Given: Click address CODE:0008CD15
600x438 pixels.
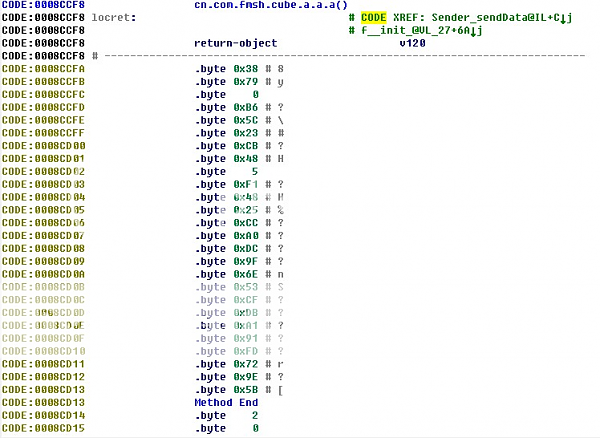Looking at the screenshot, I should click(x=43, y=428).
